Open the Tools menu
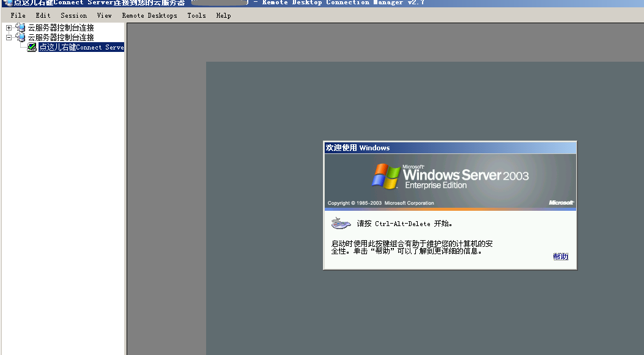Viewport: 644px width, 355px height. point(197,16)
